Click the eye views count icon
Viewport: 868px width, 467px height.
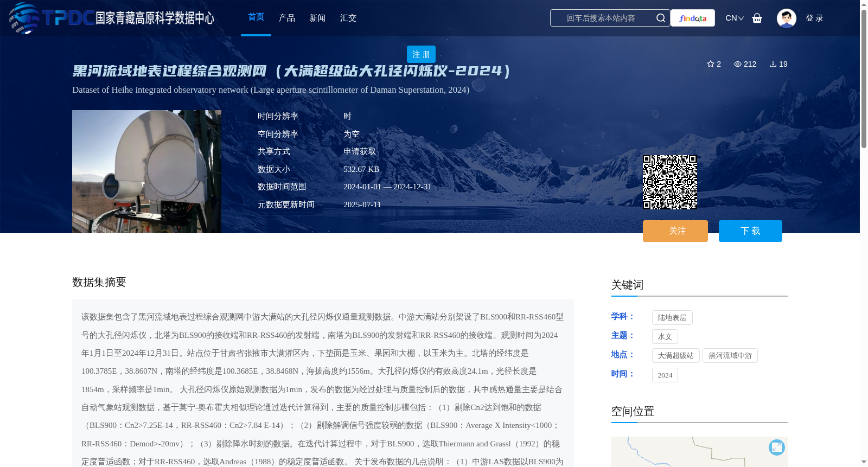click(737, 64)
